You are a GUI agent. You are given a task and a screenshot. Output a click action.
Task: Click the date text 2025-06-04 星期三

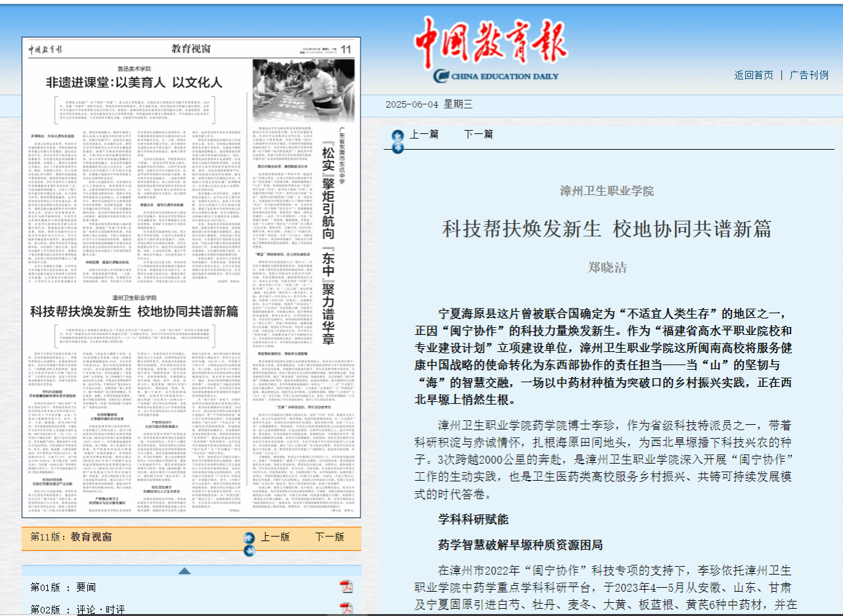coord(429,104)
